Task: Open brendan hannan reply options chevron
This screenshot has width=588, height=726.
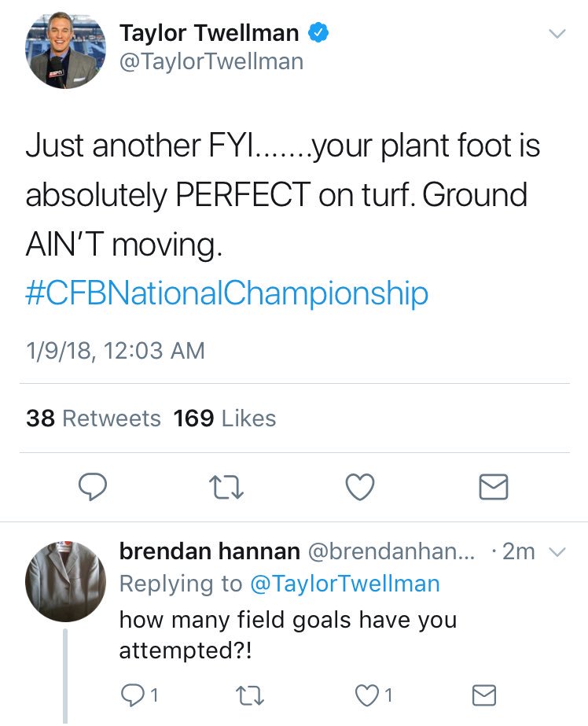Action: click(x=557, y=553)
